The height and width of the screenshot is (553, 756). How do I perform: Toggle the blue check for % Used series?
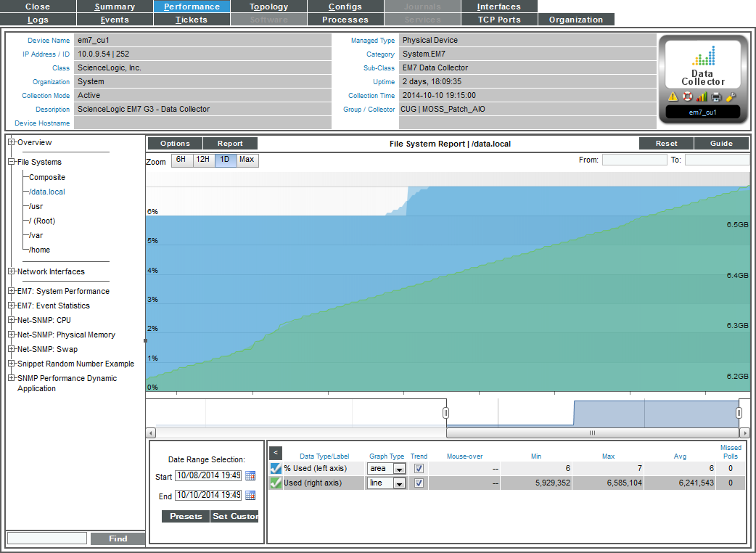(x=276, y=468)
